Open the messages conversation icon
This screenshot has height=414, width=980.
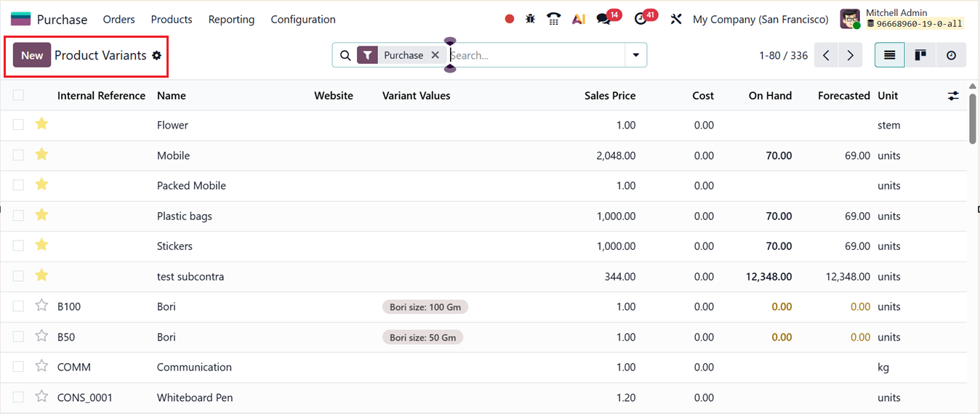[x=603, y=20]
